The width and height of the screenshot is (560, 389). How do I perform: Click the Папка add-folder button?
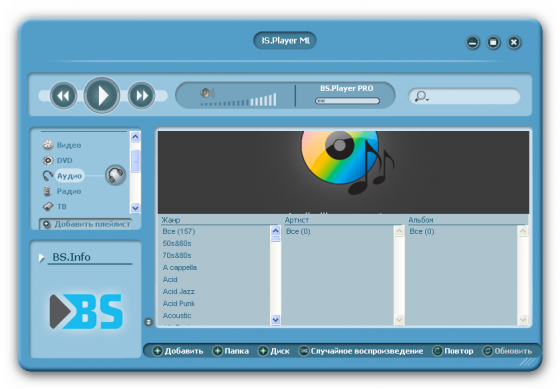pyautogui.click(x=231, y=351)
